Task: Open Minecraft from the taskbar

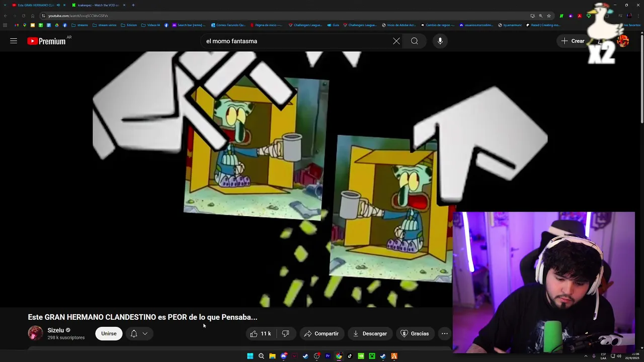Action: pos(372,356)
